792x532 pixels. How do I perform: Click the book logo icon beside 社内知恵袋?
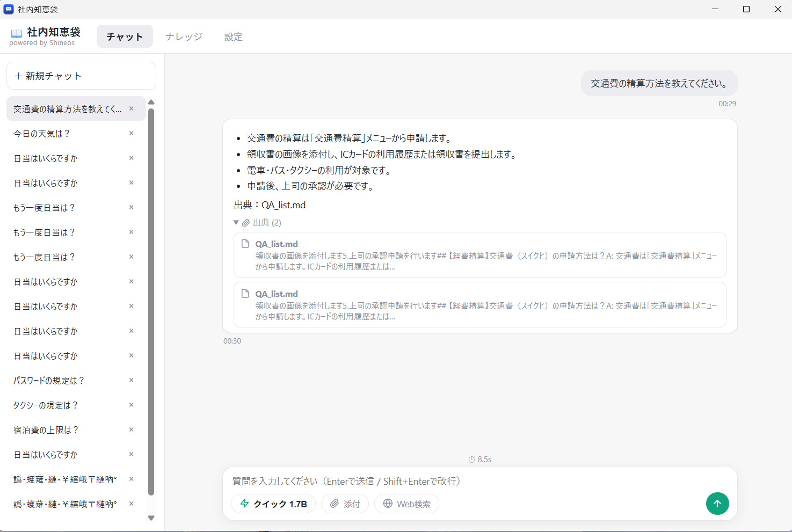click(x=17, y=33)
